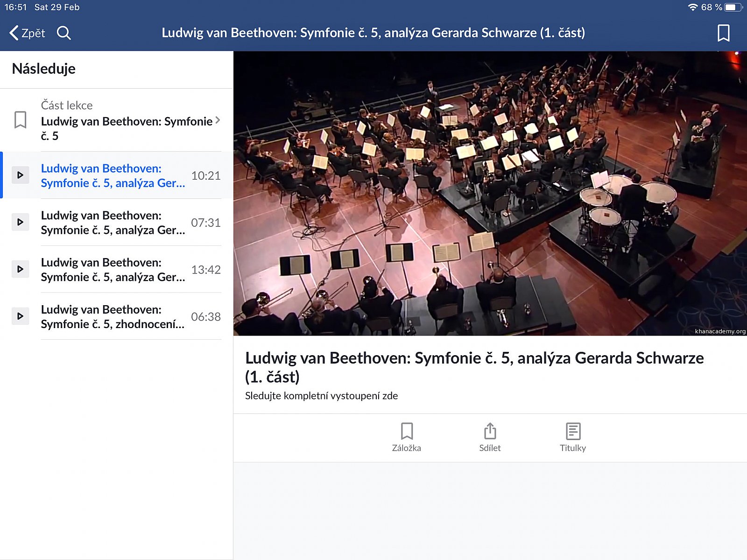Toggle bookmark icon in top header bar
Screen dimensions: 747x560
(723, 33)
